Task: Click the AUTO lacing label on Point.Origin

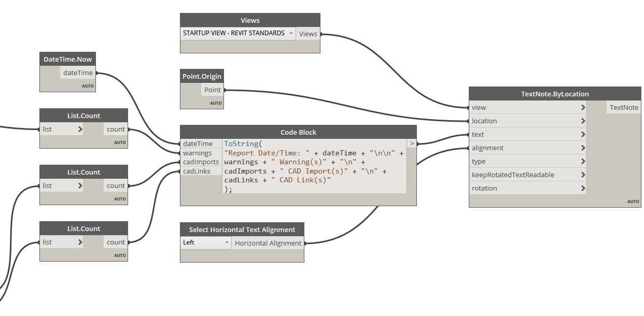Action: click(x=216, y=103)
